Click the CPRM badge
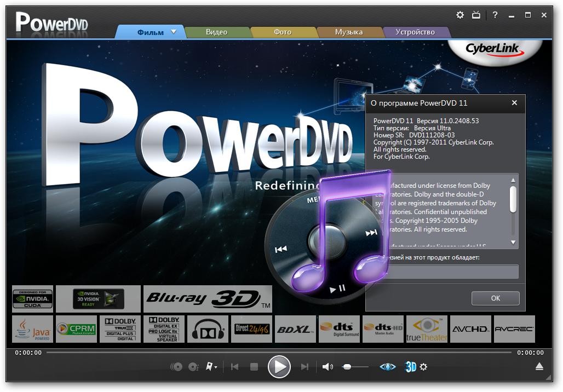The width and height of the screenshot is (563, 392). click(77, 329)
